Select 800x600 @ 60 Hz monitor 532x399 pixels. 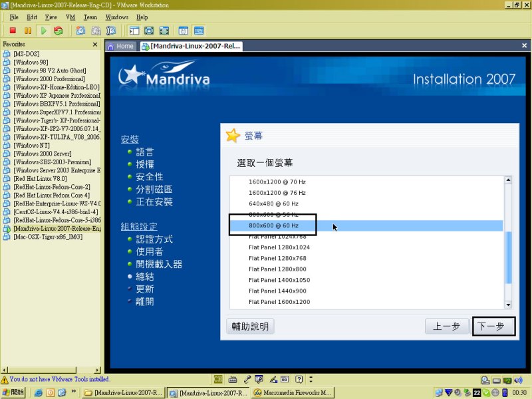pos(366,225)
